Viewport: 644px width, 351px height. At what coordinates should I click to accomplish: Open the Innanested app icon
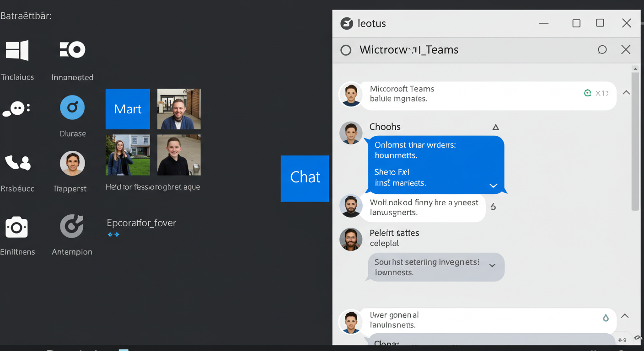click(x=72, y=50)
